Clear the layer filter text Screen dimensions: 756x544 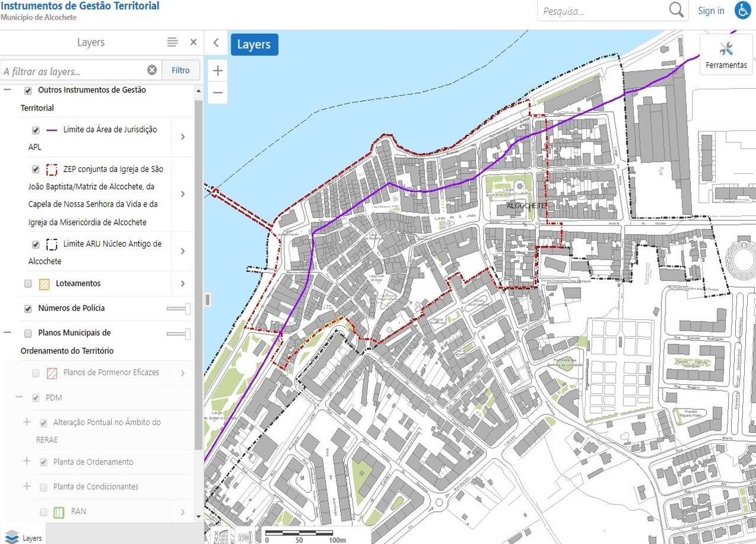(152, 70)
